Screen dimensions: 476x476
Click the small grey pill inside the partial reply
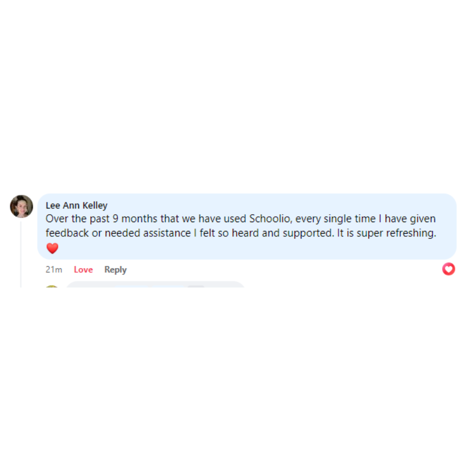[196, 286]
